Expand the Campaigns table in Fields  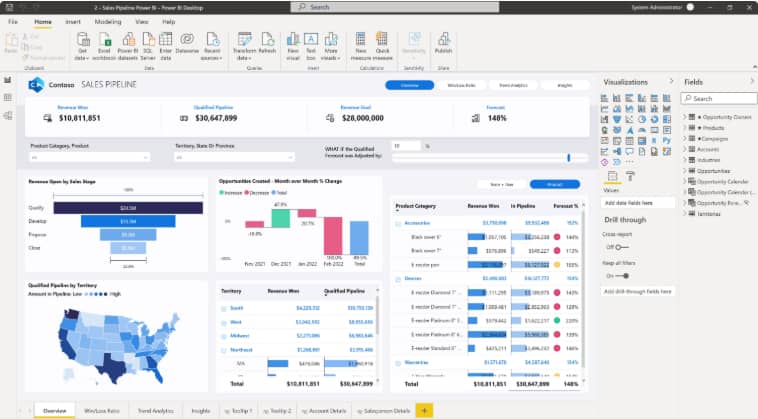[685, 139]
